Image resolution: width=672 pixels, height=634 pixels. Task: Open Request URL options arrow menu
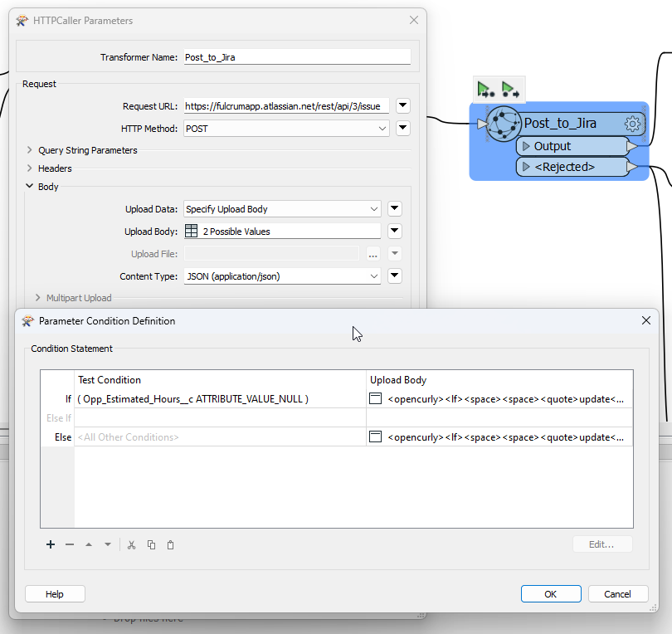(x=403, y=105)
